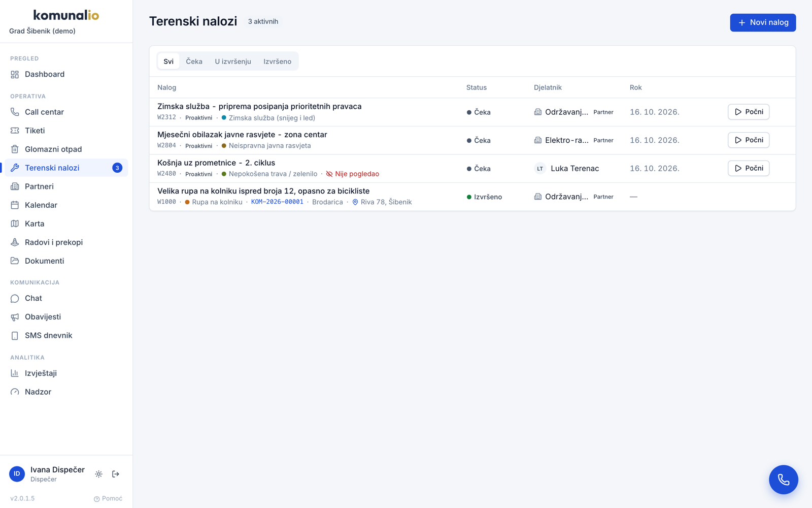This screenshot has height=508, width=812.
Task: Open the Obavijesti megaphone icon
Action: 15,317
